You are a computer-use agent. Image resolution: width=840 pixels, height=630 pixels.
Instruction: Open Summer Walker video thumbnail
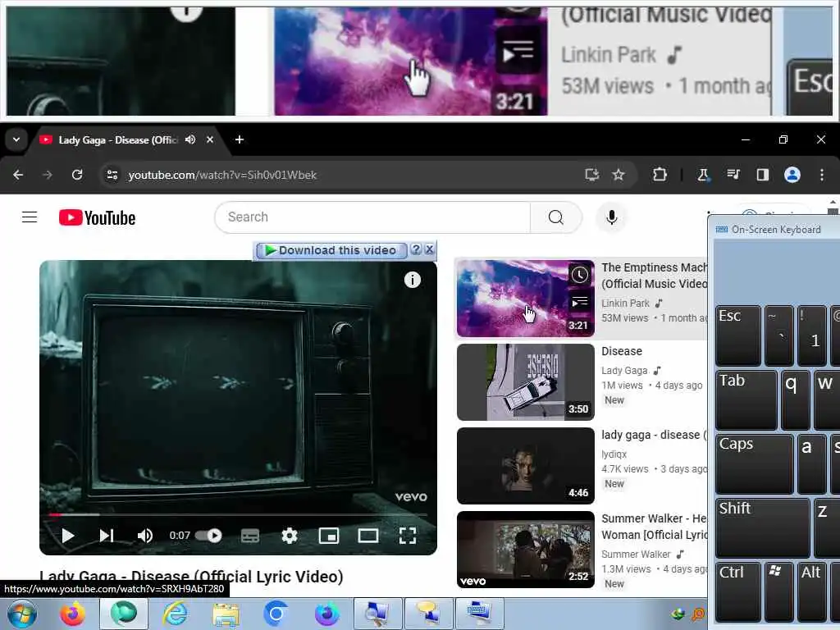tap(526, 549)
